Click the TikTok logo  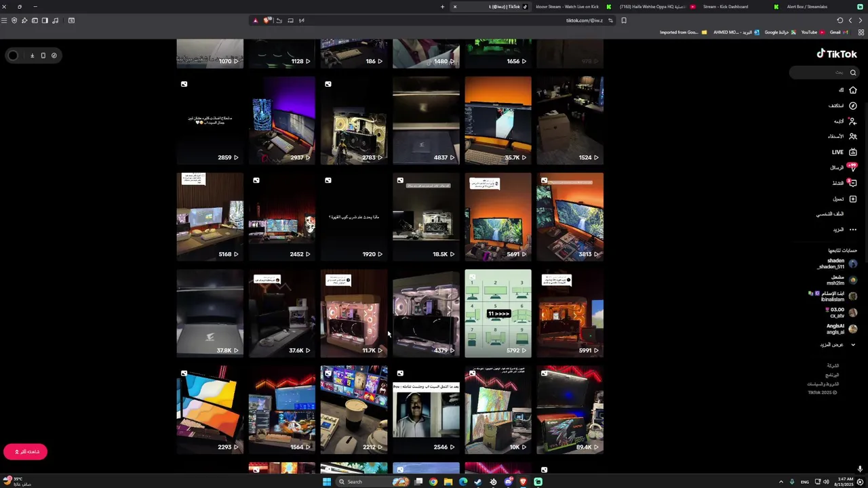[x=837, y=54]
